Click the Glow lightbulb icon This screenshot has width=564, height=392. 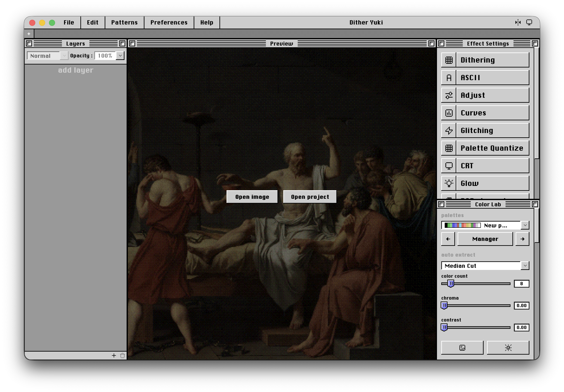pos(449,184)
